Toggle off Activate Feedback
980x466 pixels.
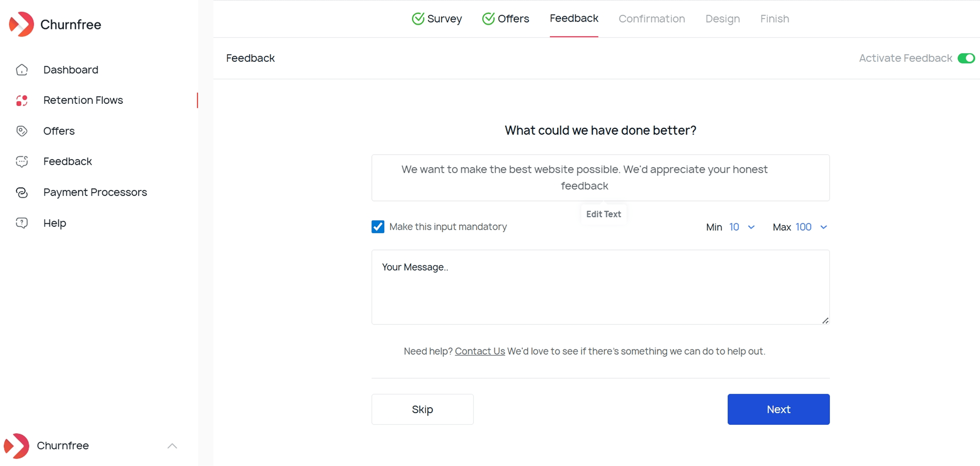point(967,58)
